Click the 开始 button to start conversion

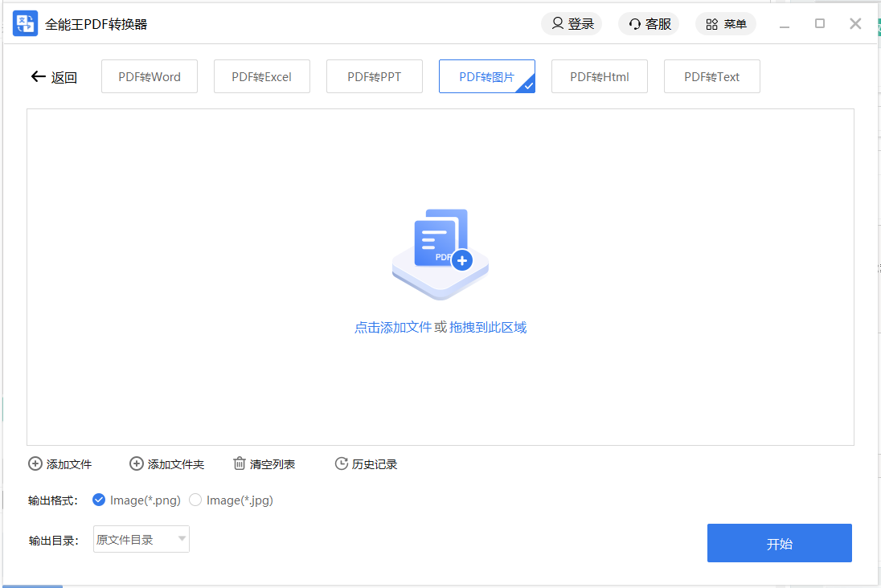pos(778,542)
